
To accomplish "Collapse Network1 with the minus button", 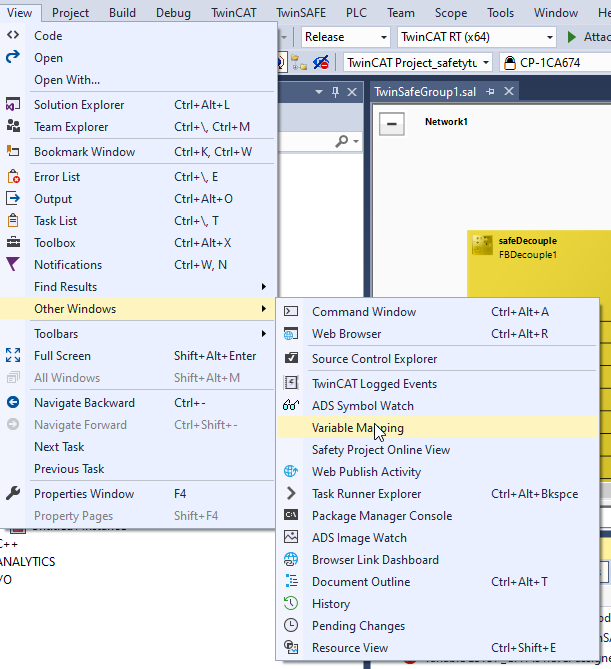I will coord(392,124).
